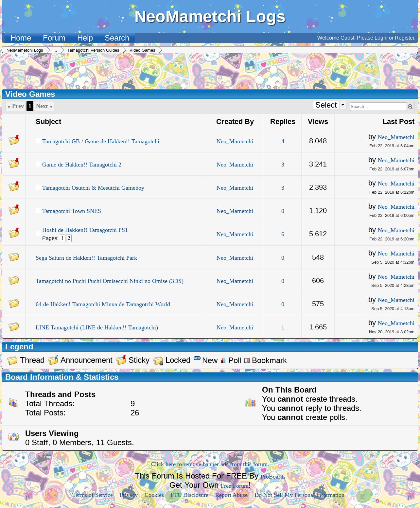Click last-post Neo_Mametchi link in Tamagotchi Town row
Screen dimensions: 420x508
point(396,207)
